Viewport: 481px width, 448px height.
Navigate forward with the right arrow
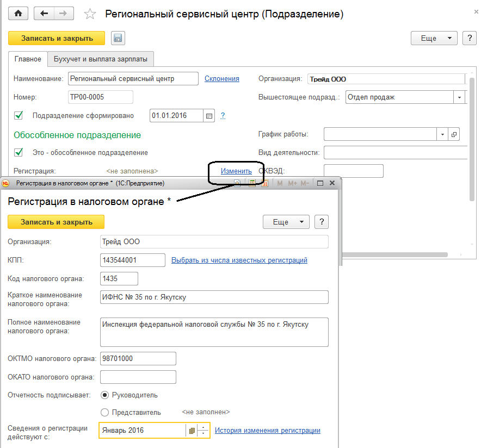click(64, 14)
